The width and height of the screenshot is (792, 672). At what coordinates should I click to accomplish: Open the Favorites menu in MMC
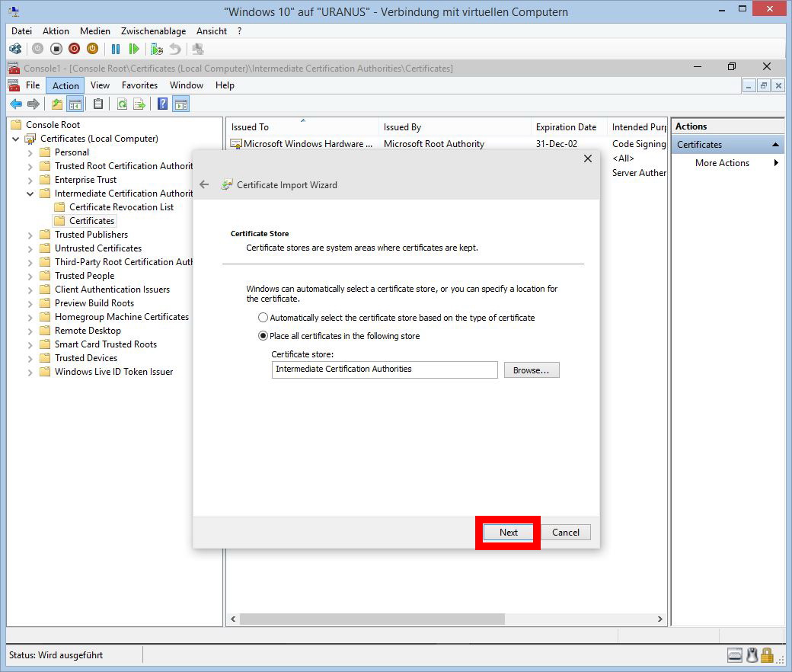point(139,85)
